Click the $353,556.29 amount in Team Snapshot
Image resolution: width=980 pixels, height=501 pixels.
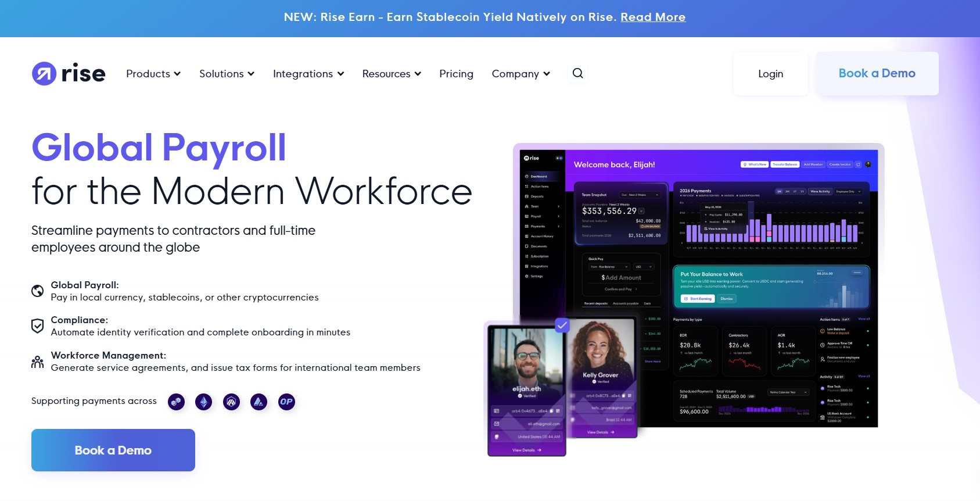(x=609, y=211)
